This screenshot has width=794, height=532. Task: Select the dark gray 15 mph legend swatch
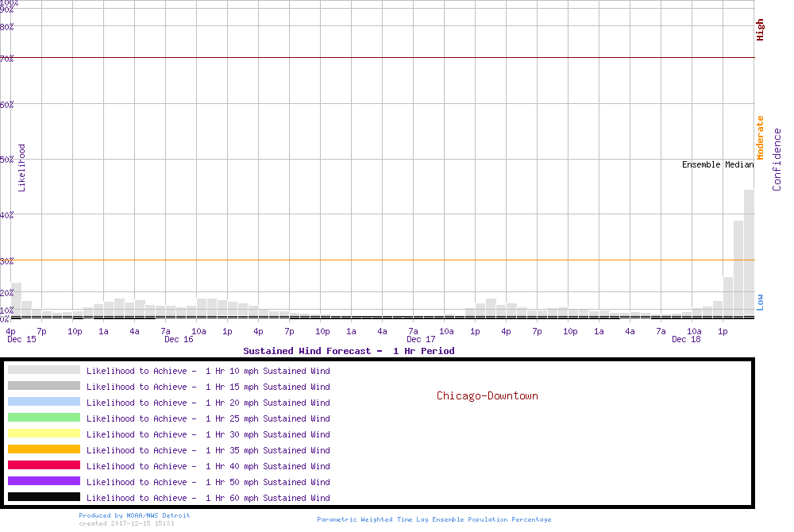pos(44,386)
